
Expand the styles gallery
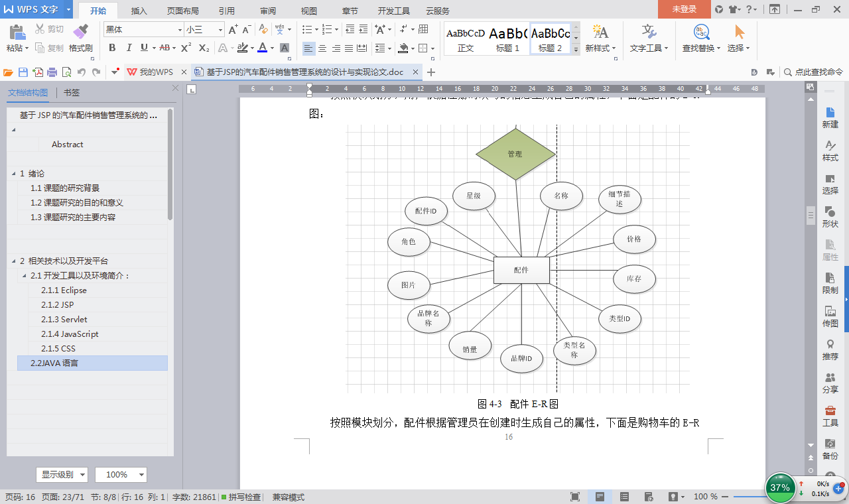click(x=576, y=50)
